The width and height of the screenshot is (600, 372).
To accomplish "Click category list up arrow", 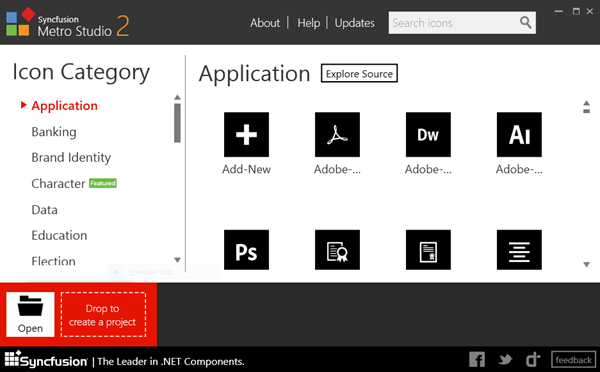I will point(177,97).
